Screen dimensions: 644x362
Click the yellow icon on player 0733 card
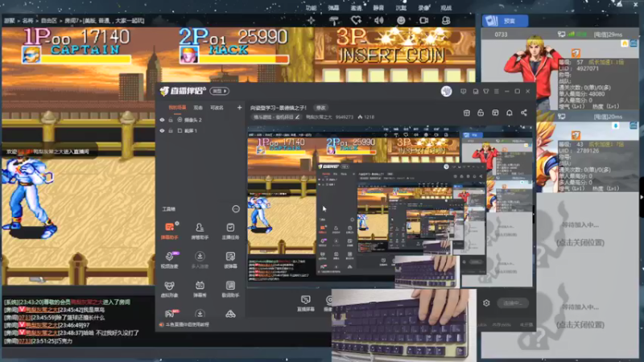point(625,43)
